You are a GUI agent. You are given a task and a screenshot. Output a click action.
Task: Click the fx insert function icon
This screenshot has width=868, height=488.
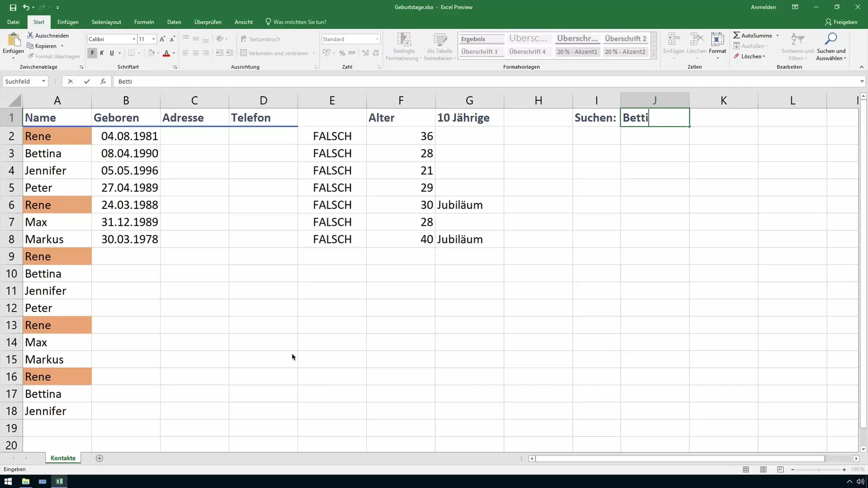tap(103, 81)
